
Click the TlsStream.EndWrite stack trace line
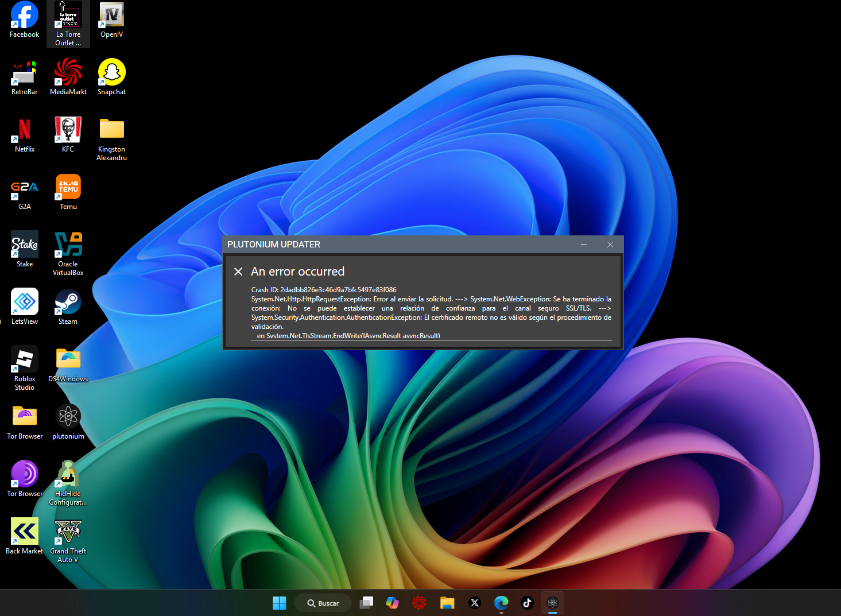[348, 336]
